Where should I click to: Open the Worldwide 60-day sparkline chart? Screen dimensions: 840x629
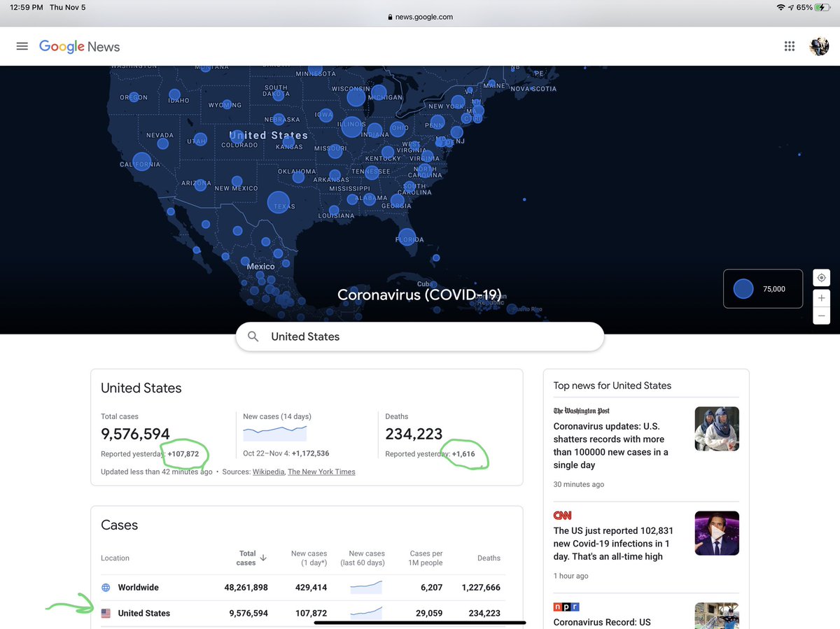tap(366, 586)
